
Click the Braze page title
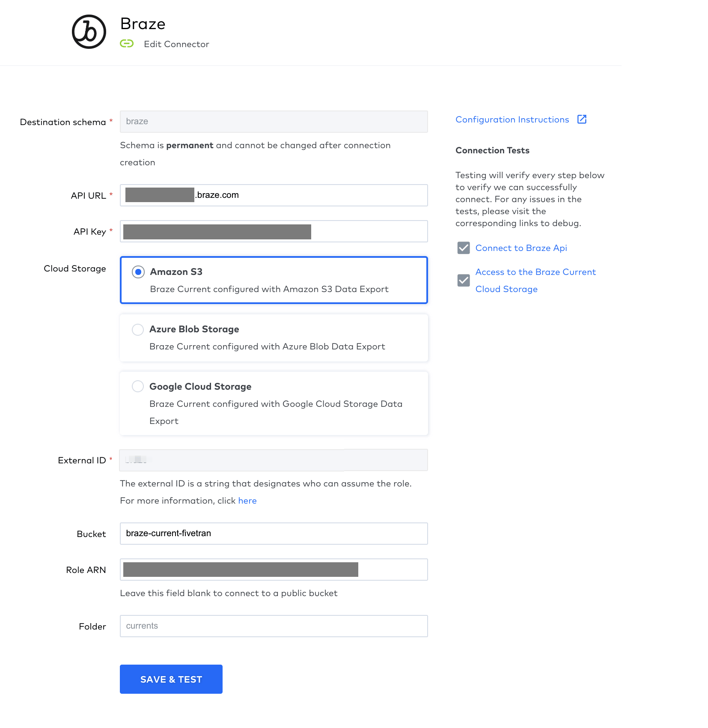pos(143,24)
